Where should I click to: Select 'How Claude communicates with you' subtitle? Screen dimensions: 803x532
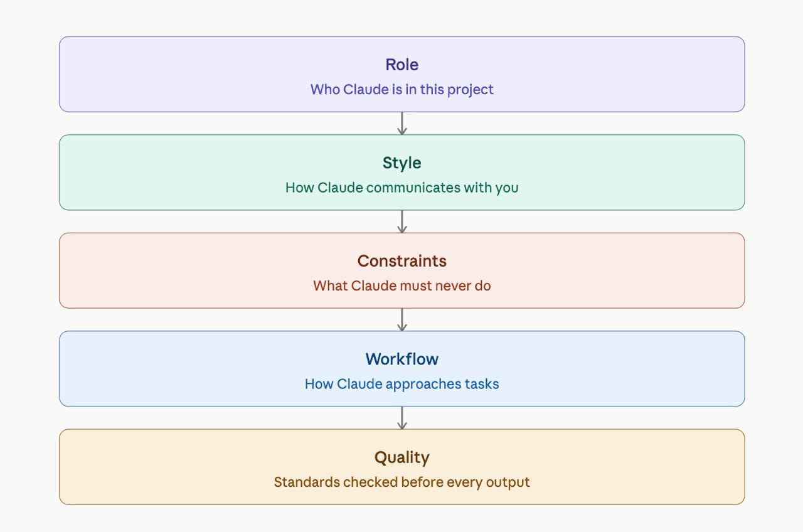click(x=401, y=188)
